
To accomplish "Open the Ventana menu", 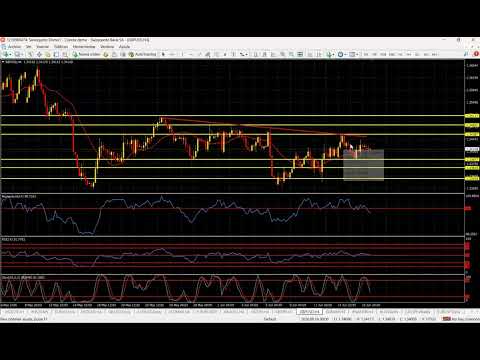I will [x=107, y=47].
